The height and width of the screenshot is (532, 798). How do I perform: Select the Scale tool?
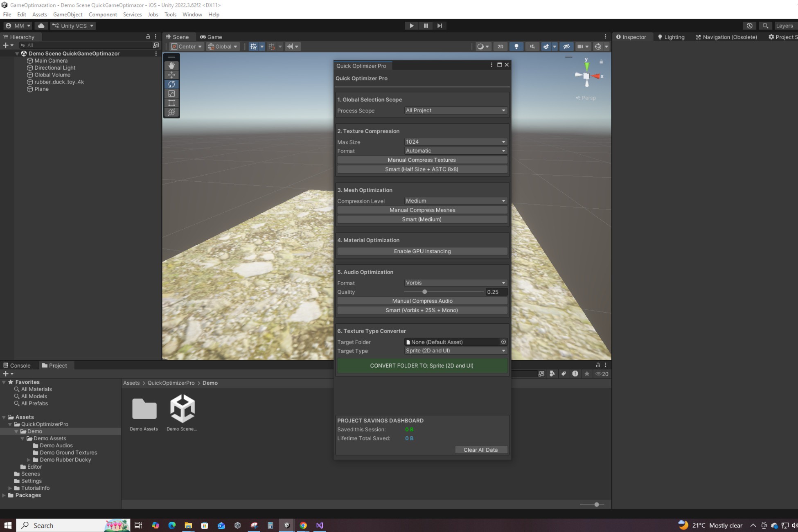tap(171, 94)
